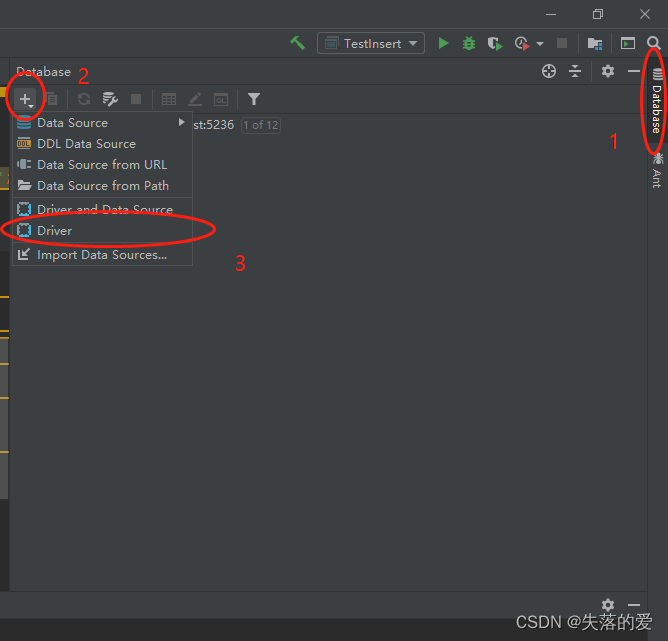Start debugging with the green bug icon
668x641 pixels.
(469, 43)
